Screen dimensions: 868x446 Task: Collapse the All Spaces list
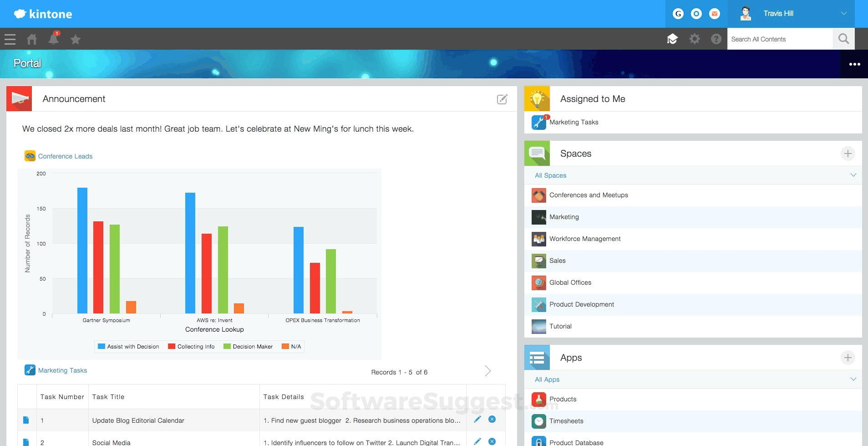(853, 175)
